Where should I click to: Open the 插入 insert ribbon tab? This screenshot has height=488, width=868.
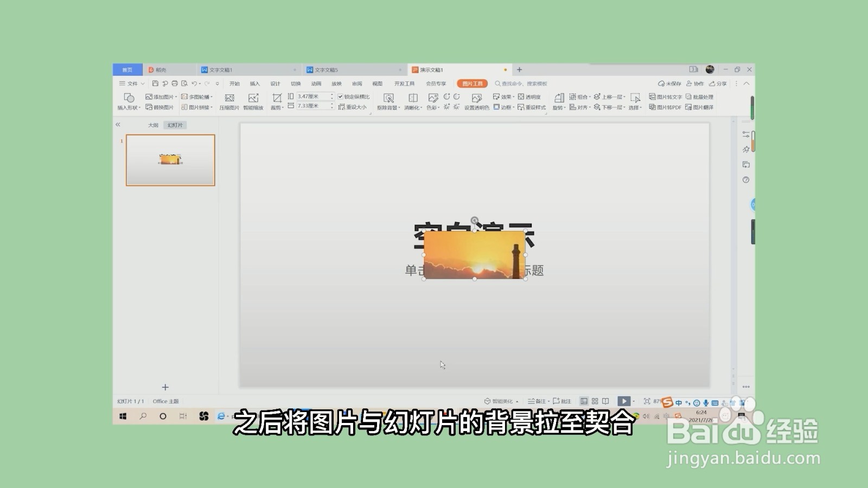tap(255, 84)
